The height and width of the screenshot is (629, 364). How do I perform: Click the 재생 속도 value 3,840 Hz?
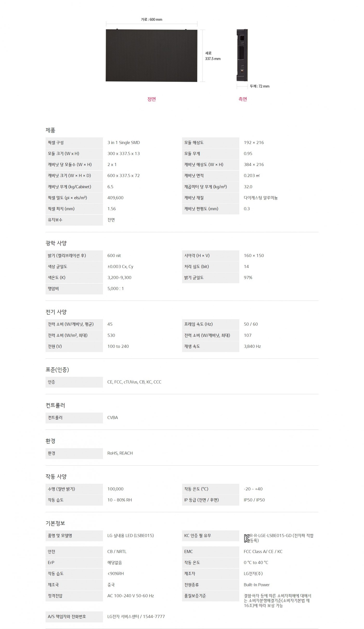[x=252, y=346]
